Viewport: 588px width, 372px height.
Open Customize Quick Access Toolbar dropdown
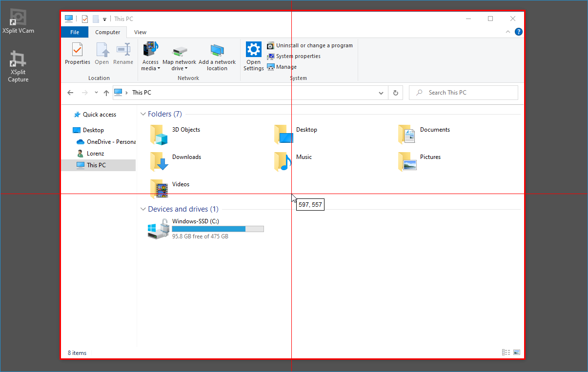104,20
